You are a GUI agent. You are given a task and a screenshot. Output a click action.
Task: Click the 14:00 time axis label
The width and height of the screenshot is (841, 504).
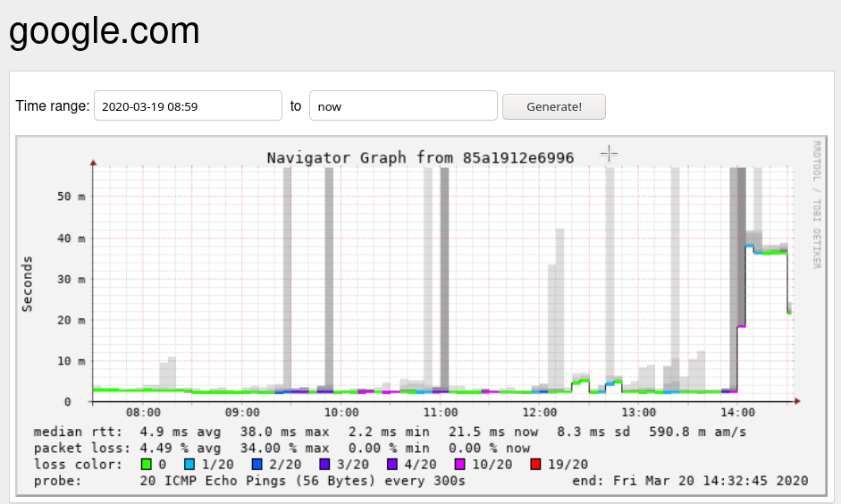pyautogui.click(x=738, y=413)
